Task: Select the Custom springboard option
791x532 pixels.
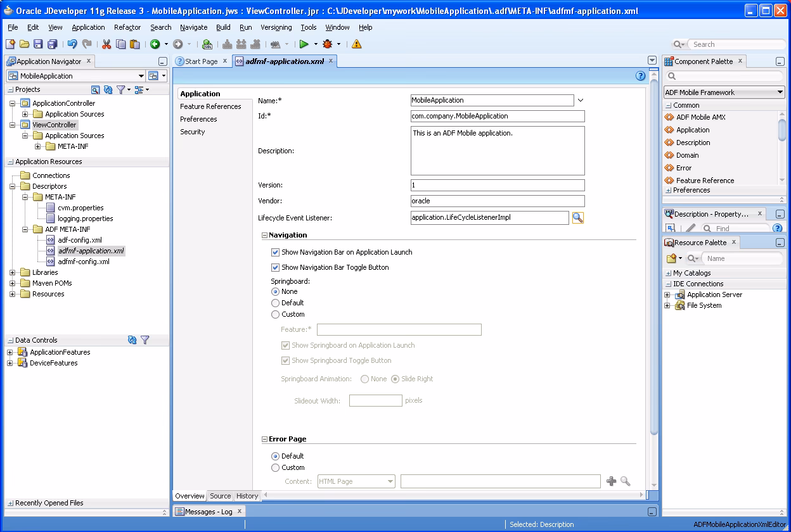Action: [276, 314]
